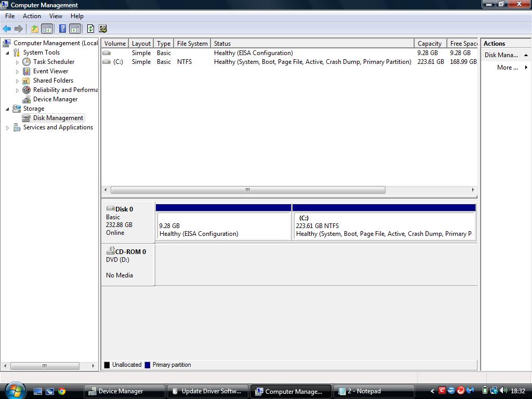532x399 pixels.
Task: Select the Shared Folders icon
Action: pyautogui.click(x=26, y=81)
